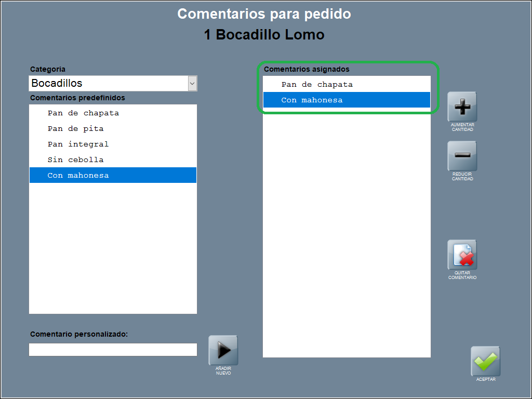This screenshot has height=399, width=532.
Task: Click the minus icon to reduce quantity
Action: [462, 156]
